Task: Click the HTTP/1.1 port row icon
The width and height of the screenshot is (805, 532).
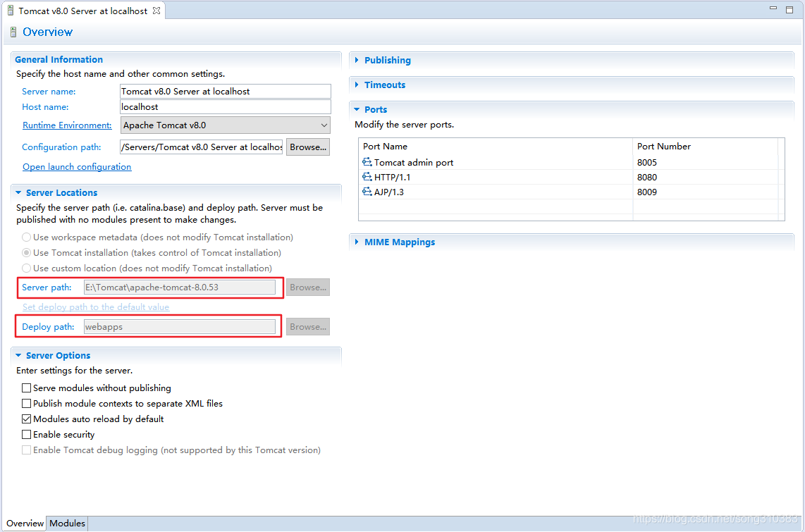Action: click(x=367, y=177)
